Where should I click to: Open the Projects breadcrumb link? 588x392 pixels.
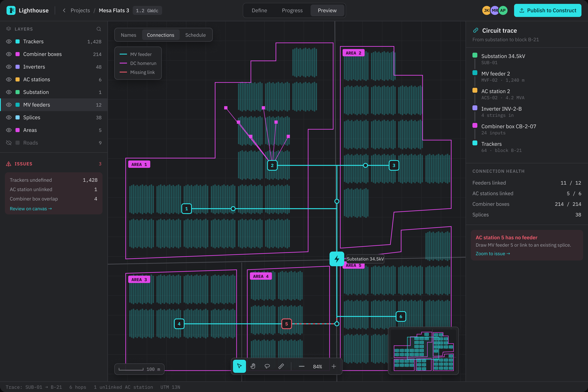click(80, 10)
